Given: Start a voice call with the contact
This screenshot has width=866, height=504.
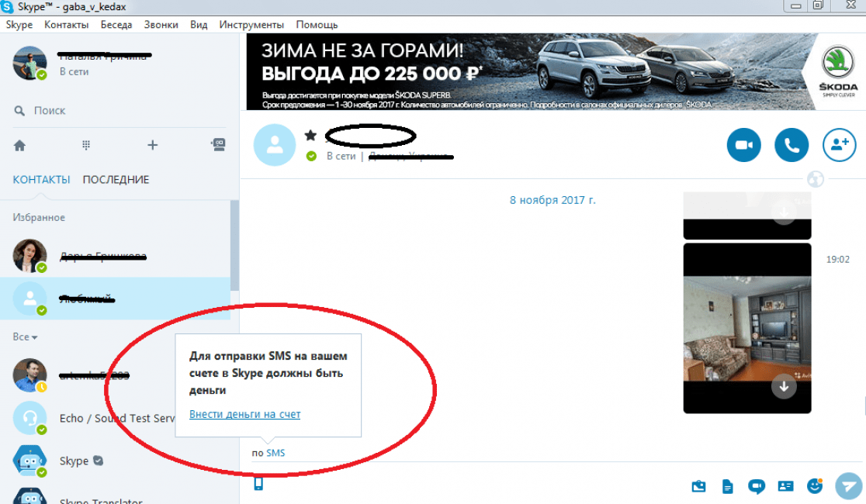Looking at the screenshot, I should click(791, 145).
